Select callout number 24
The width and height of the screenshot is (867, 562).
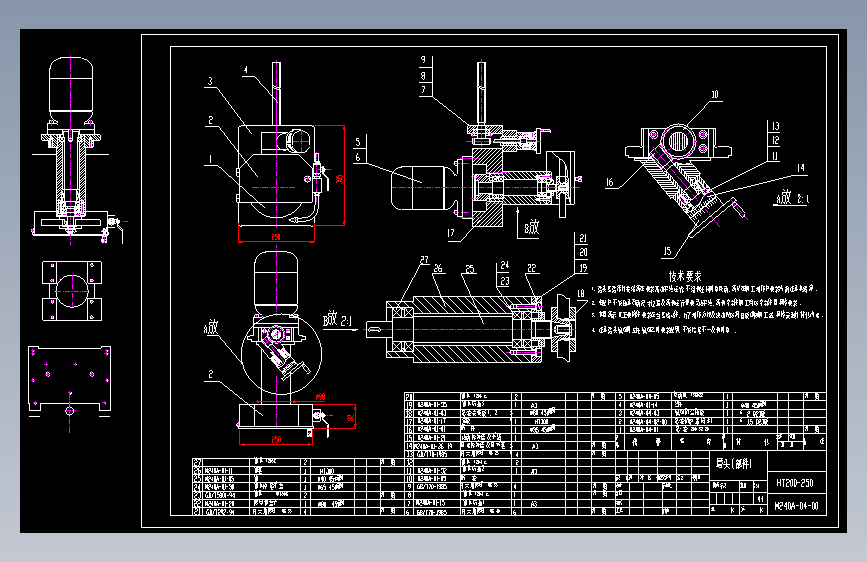point(504,266)
